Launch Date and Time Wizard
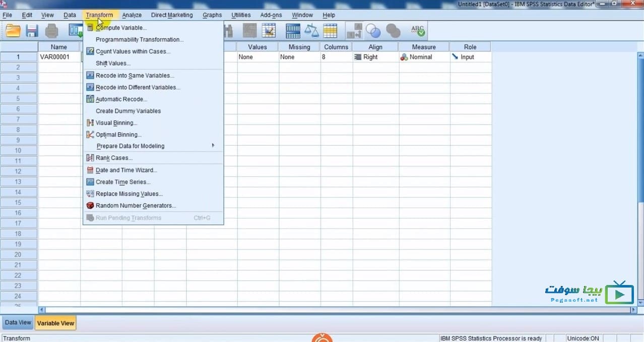644x342 pixels. [x=153, y=170]
